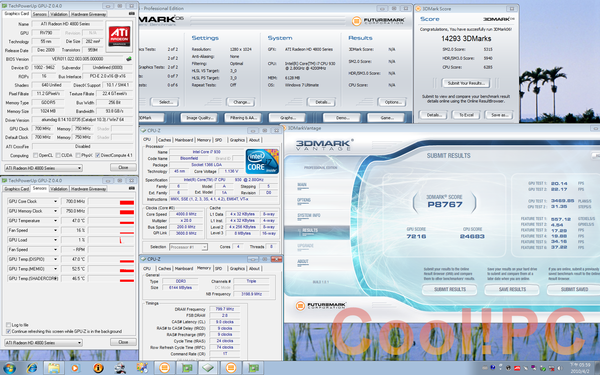
Task: Click the ATI Radeon logo in GPU-Z
Action: pyautogui.click(x=120, y=36)
